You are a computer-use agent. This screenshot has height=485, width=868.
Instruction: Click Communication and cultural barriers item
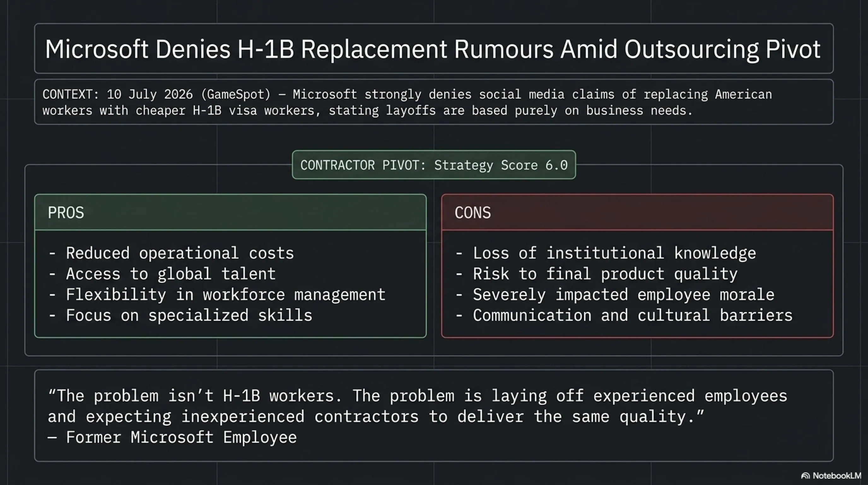point(624,316)
